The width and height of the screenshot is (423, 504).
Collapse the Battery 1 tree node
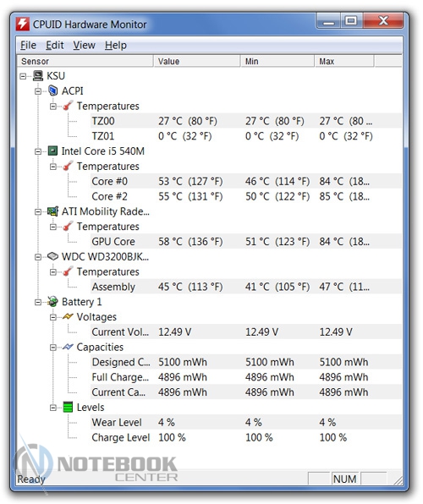[x=38, y=302]
